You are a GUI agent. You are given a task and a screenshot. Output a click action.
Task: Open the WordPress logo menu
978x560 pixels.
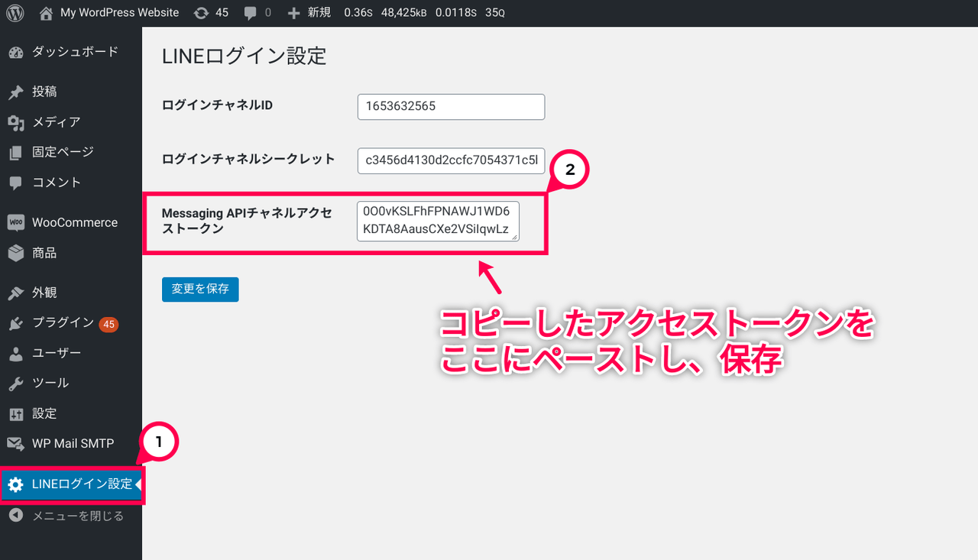coord(15,13)
